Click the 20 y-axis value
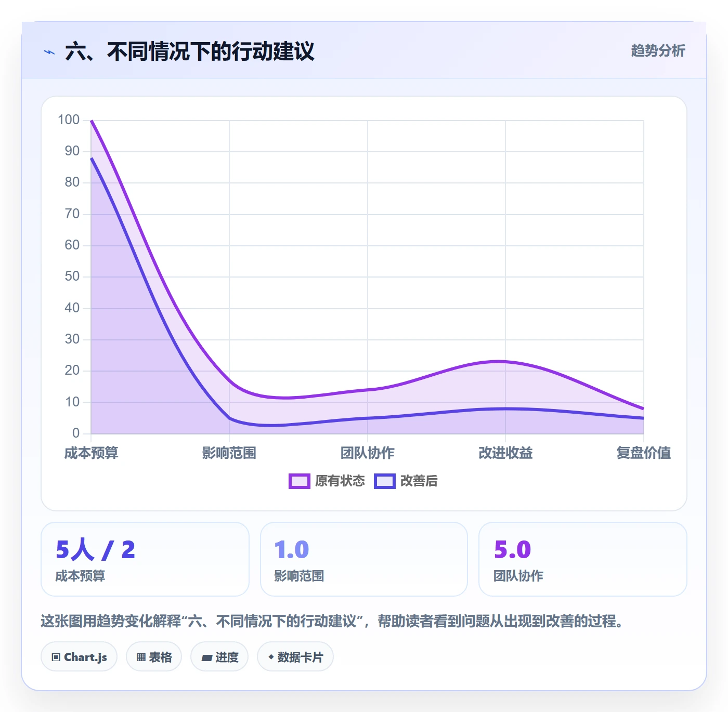 [x=72, y=371]
